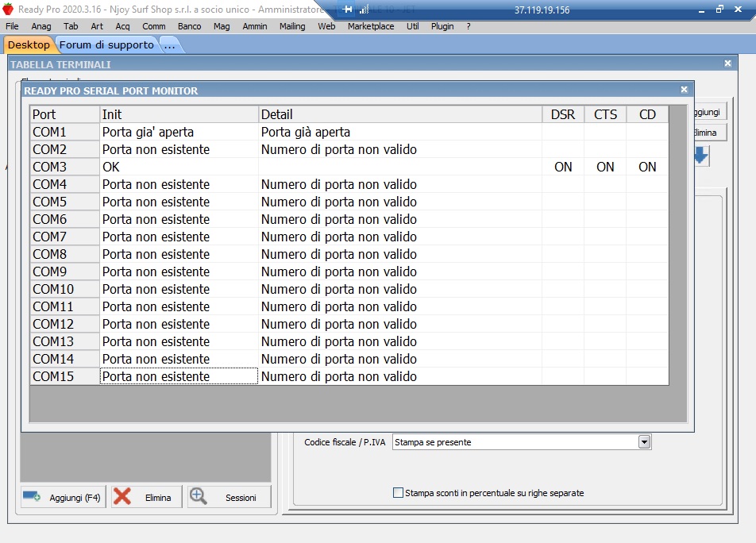Click the Detail cell of COM2 row
The image size is (756, 543).
pyautogui.click(x=400, y=149)
